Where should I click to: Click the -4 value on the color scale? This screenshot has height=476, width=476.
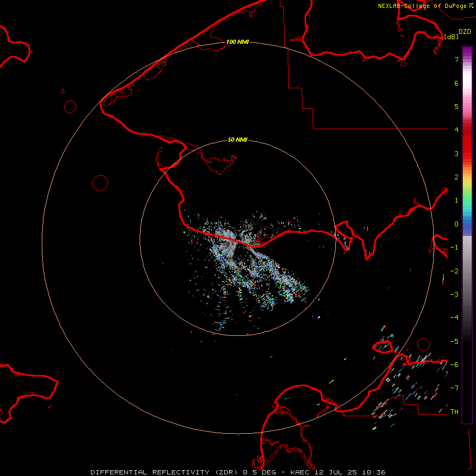click(454, 318)
